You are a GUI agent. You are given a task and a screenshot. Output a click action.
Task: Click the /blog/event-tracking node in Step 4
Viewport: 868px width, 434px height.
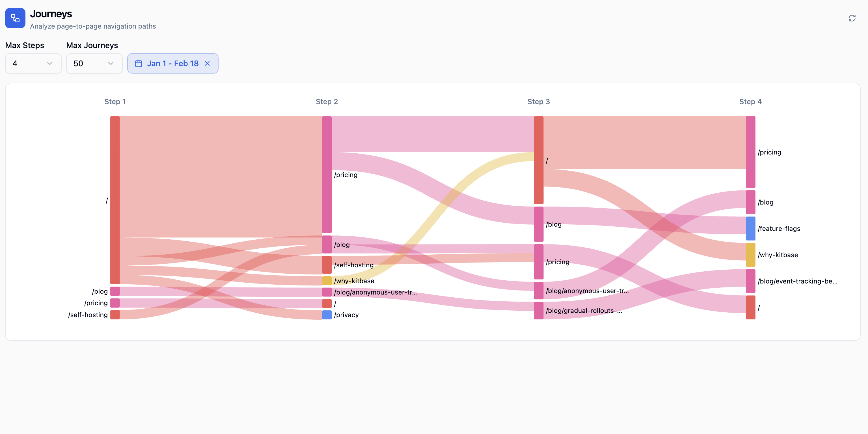point(751,281)
